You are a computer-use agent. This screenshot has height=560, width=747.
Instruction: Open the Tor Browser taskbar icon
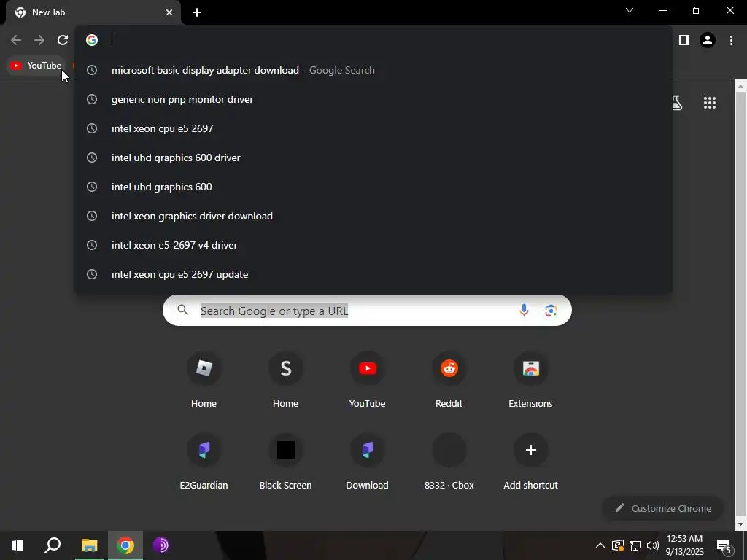tap(161, 545)
